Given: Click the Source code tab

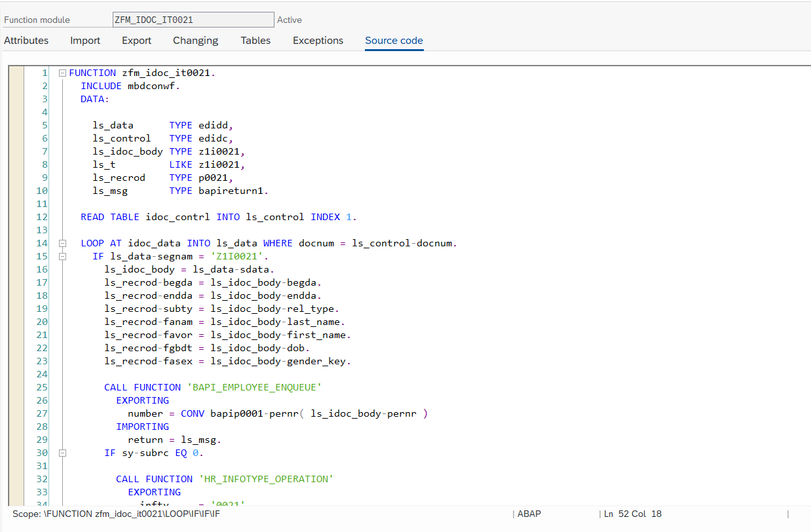Looking at the screenshot, I should tap(394, 41).
